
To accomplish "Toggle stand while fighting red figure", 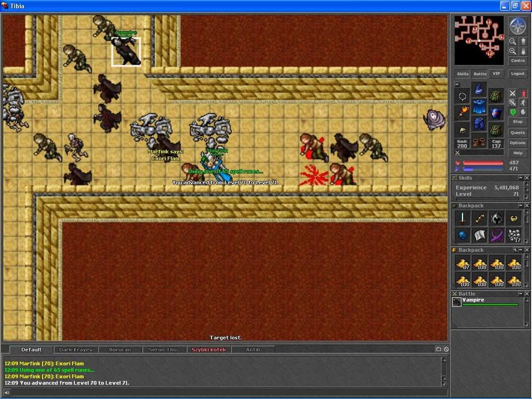I will coord(524,94).
